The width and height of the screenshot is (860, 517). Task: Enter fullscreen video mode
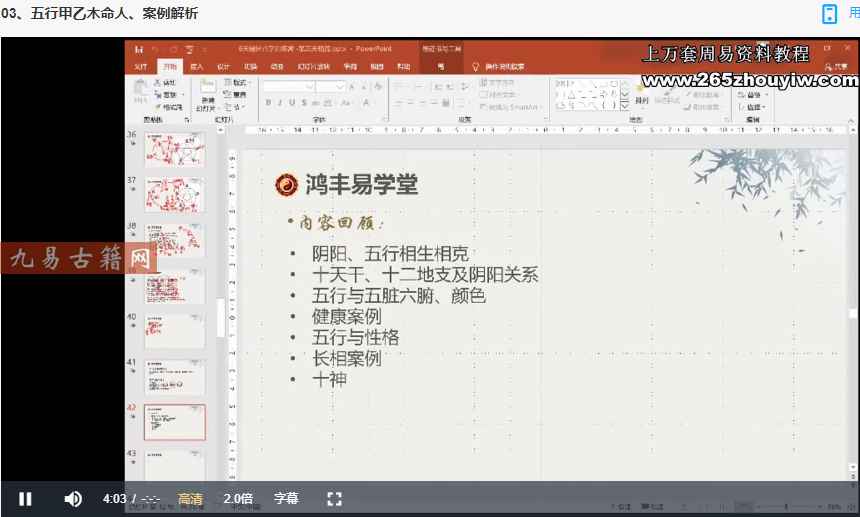[335, 498]
